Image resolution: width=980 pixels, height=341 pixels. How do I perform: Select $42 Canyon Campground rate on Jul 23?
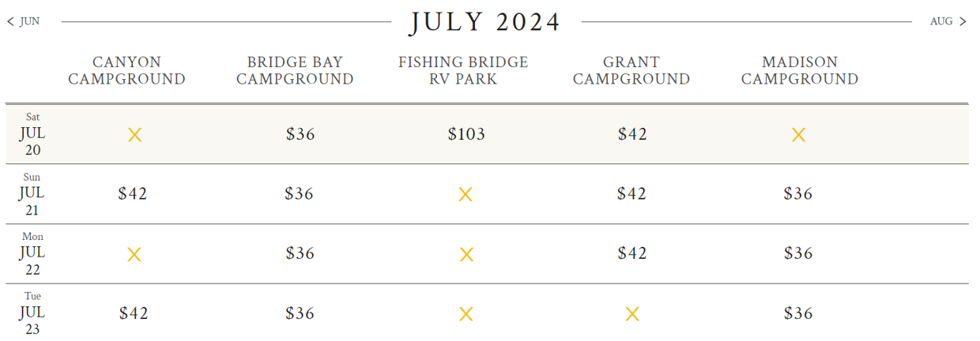(x=134, y=313)
